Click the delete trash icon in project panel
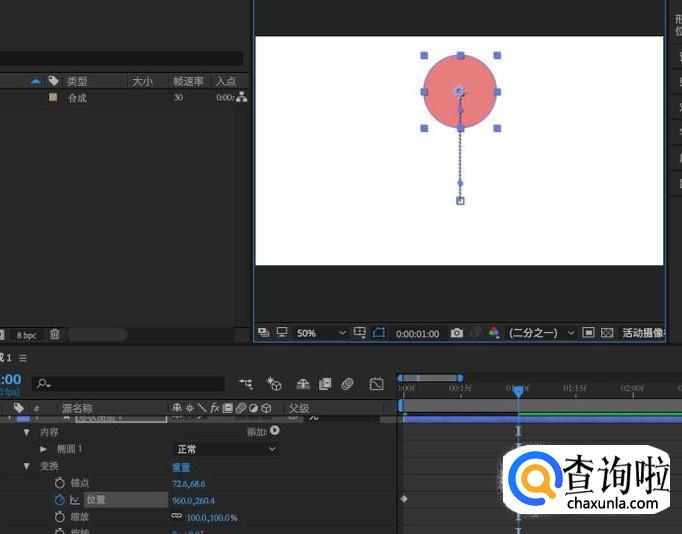This screenshot has width=682, height=534. point(55,334)
